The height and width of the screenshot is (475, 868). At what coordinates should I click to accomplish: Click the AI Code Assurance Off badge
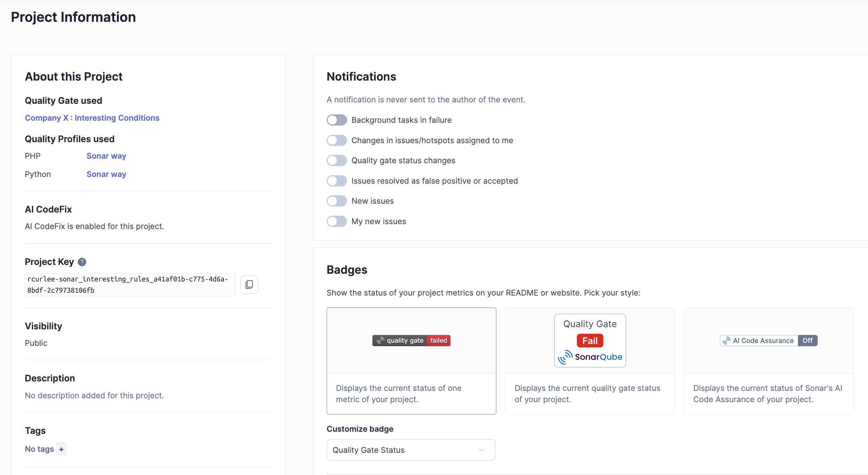(x=768, y=341)
